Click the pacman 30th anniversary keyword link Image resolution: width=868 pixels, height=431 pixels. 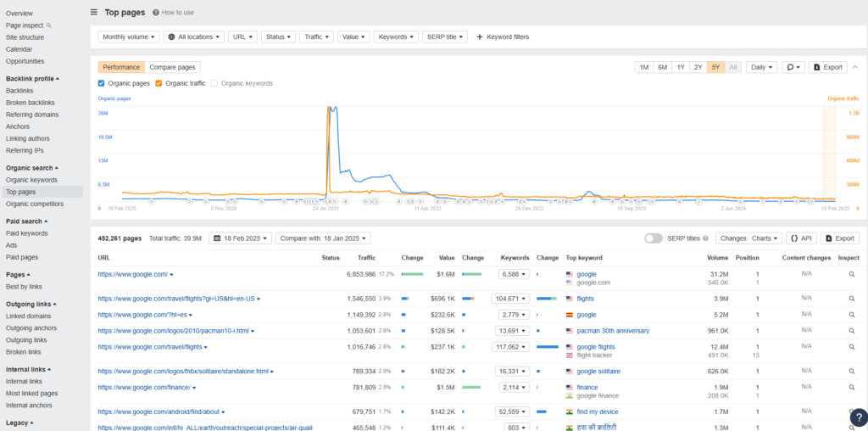[613, 331]
